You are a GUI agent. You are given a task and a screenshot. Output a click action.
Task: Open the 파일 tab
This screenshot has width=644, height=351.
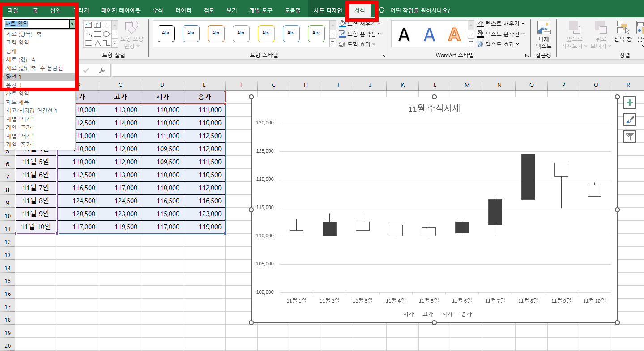13,10
